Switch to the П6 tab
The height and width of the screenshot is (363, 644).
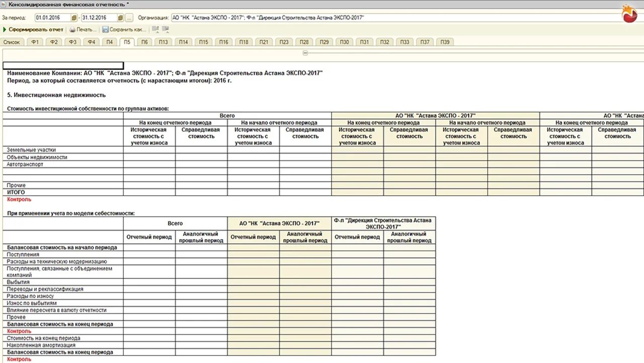tap(144, 42)
